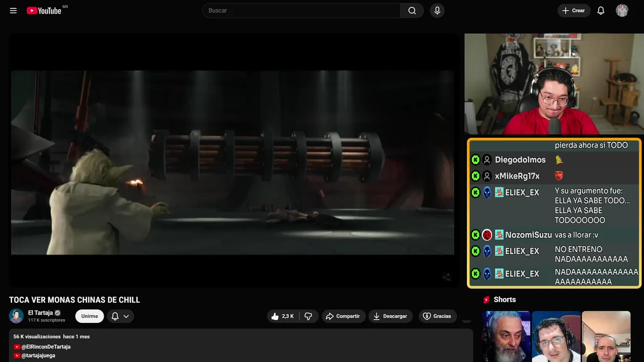Download the video via Descargar
644x362 pixels.
click(x=390, y=316)
